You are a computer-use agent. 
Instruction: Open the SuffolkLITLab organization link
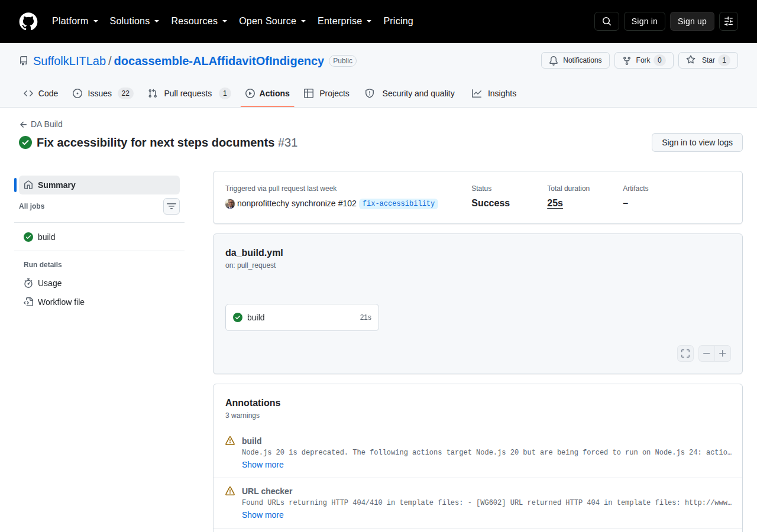(x=69, y=61)
